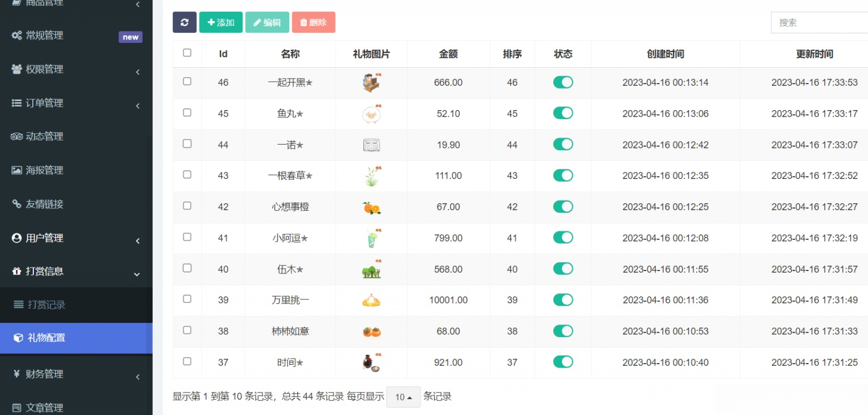The width and height of the screenshot is (868, 415).
Task: Click the new badge on 常规管理
Action: [131, 37]
